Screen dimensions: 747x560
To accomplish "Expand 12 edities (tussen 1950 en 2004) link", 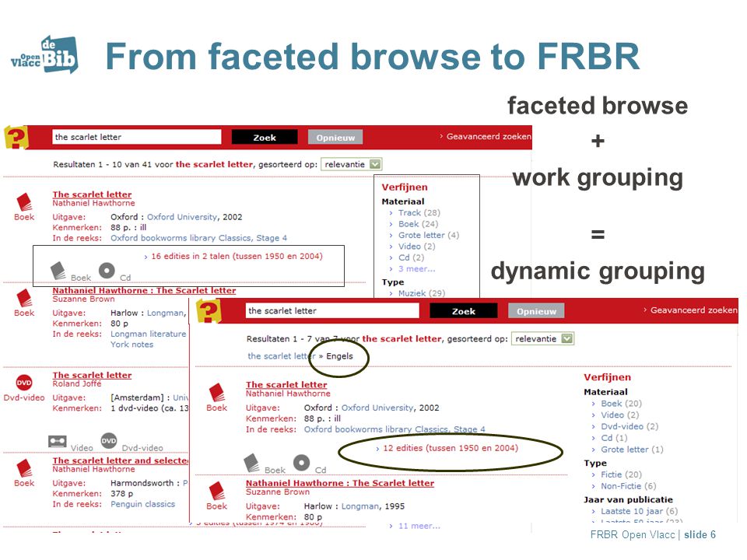I will point(451,448).
